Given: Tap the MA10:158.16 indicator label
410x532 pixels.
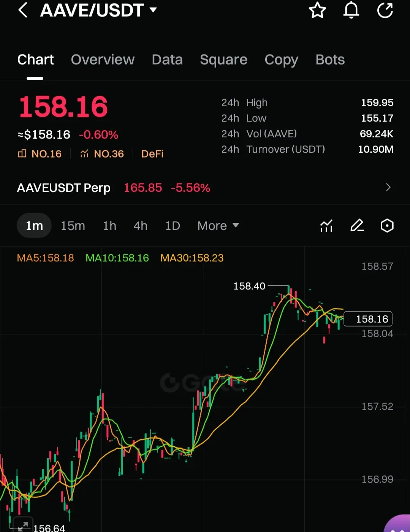Looking at the screenshot, I should pos(117,258).
